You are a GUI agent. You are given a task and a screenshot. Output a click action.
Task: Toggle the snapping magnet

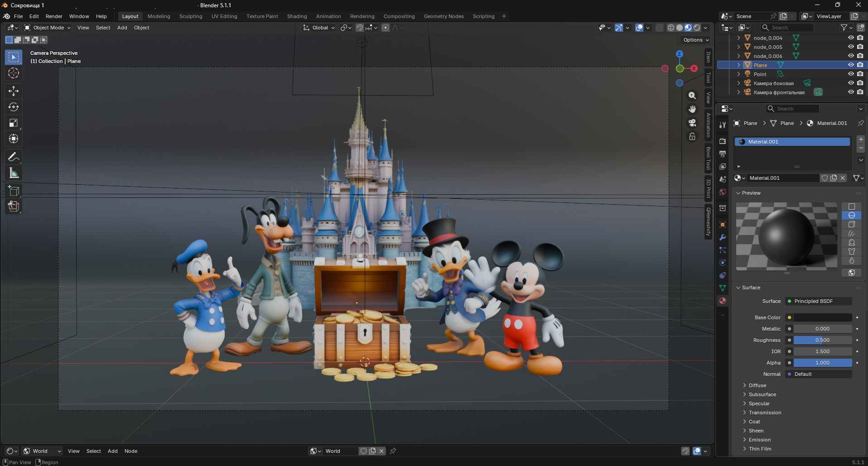(360, 28)
